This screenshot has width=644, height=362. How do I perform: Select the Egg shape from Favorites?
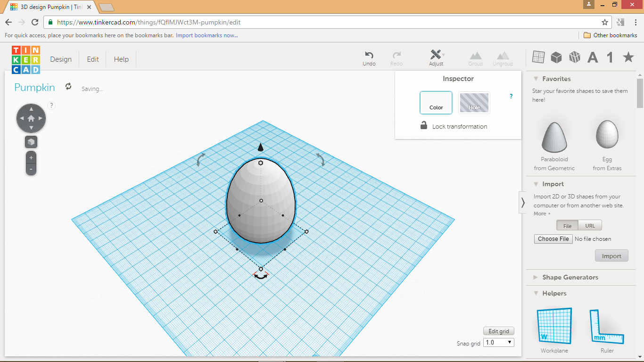(607, 134)
